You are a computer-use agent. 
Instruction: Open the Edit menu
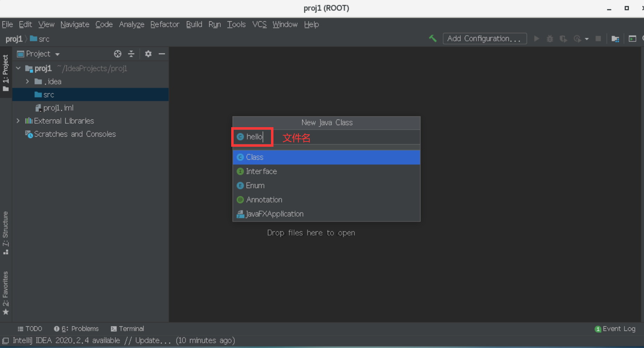[25, 24]
